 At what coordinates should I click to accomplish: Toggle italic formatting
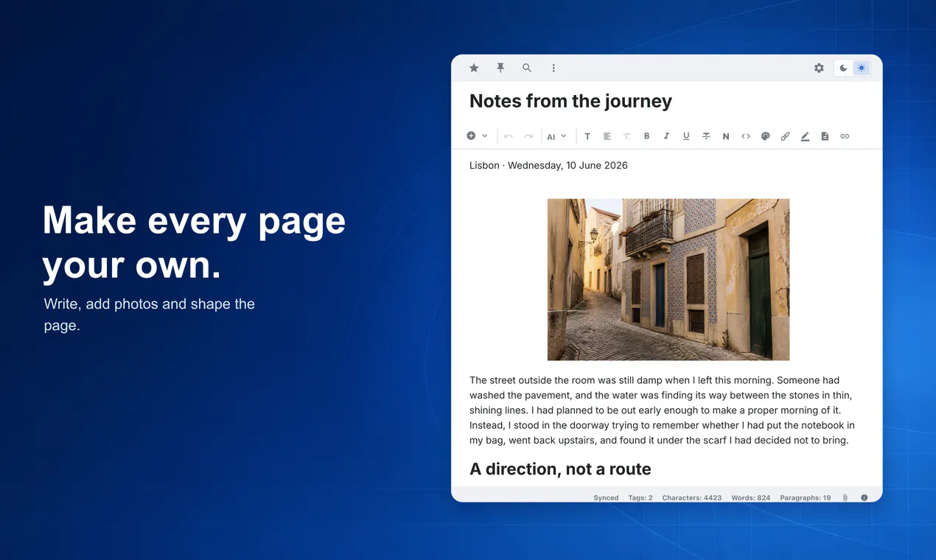click(x=666, y=136)
